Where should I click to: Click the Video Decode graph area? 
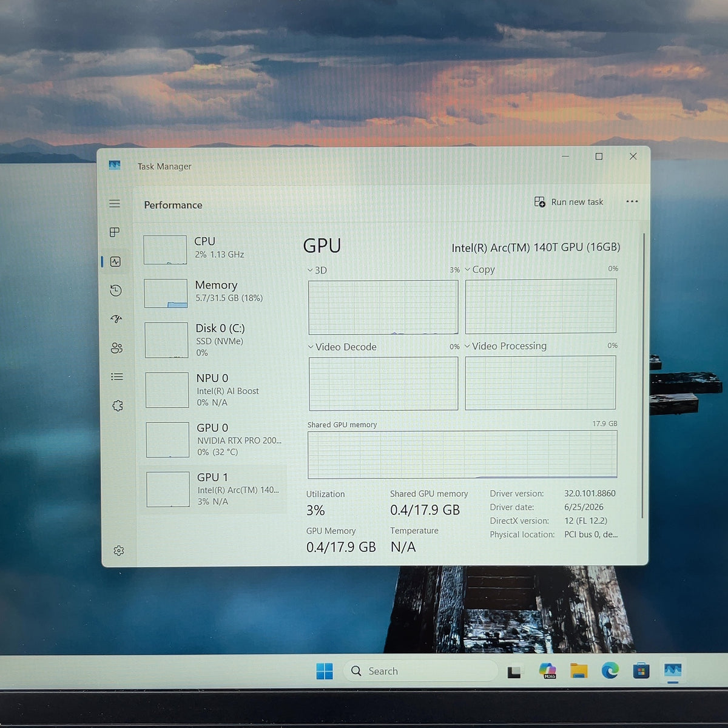coord(383,383)
